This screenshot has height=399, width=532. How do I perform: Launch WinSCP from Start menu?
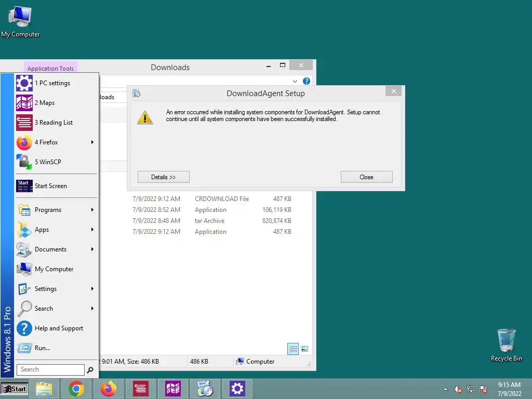point(57,162)
